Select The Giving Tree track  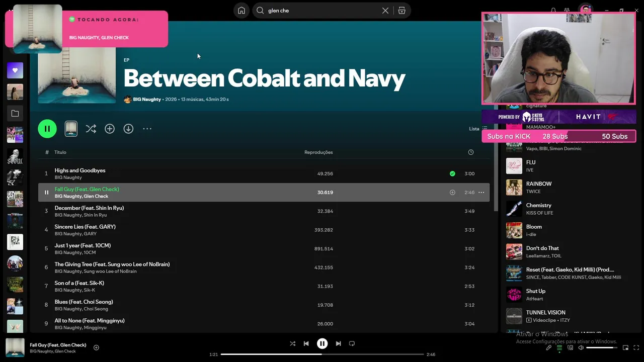tap(264, 267)
